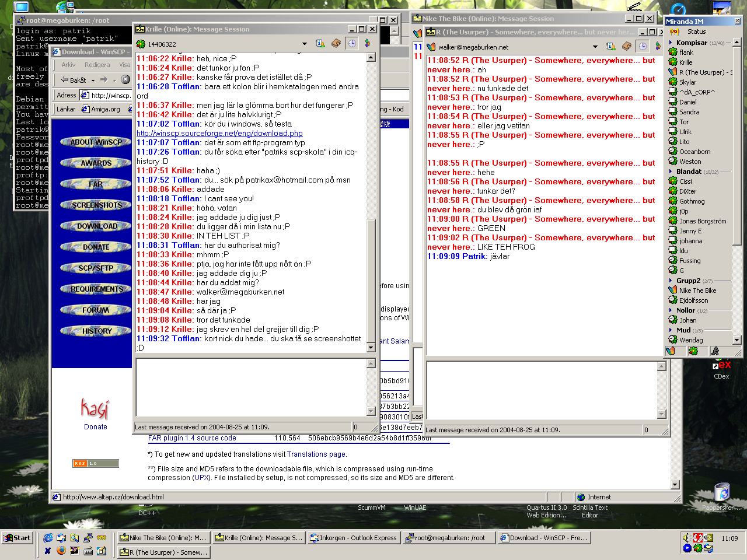Viewport: 747px width, 560px height.
Task: Open the dropdown beside walker@megaburken.net
Action: 595,47
